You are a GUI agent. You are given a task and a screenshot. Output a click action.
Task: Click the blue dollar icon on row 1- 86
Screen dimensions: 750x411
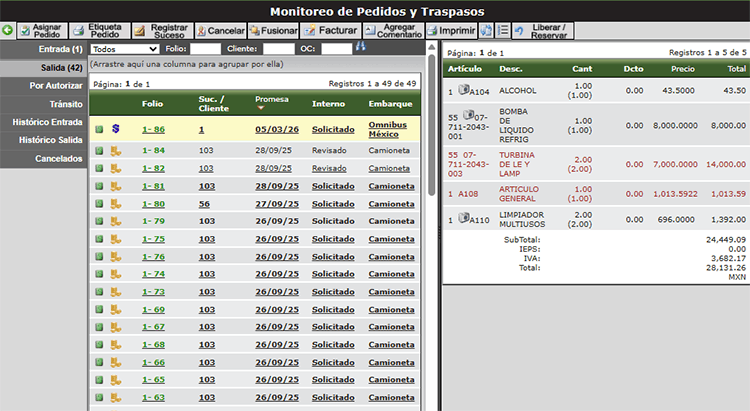[116, 129]
